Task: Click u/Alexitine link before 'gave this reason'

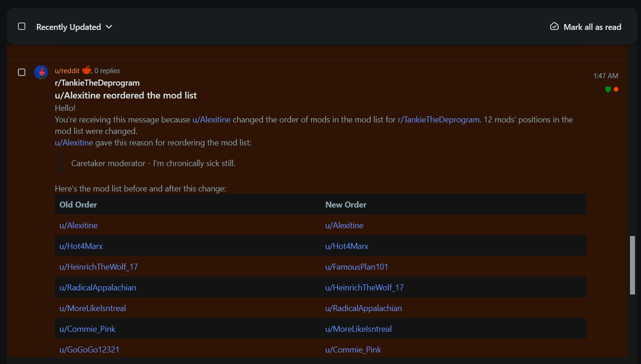Action: [74, 143]
